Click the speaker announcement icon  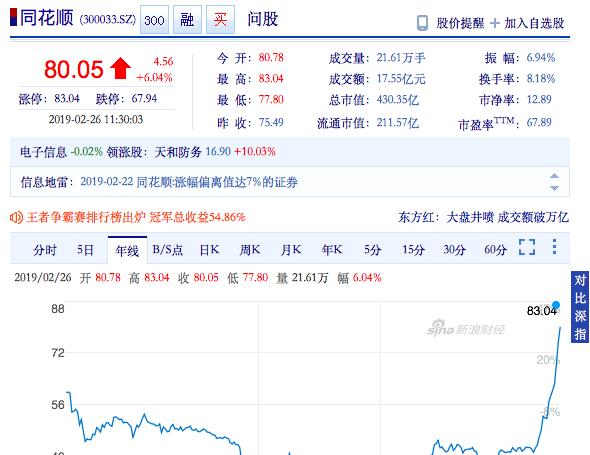pyautogui.click(x=16, y=217)
